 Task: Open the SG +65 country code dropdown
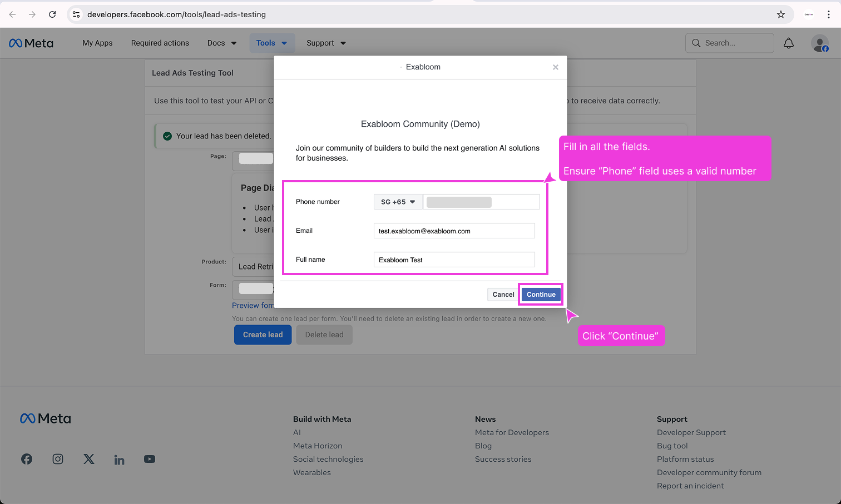pyautogui.click(x=398, y=202)
